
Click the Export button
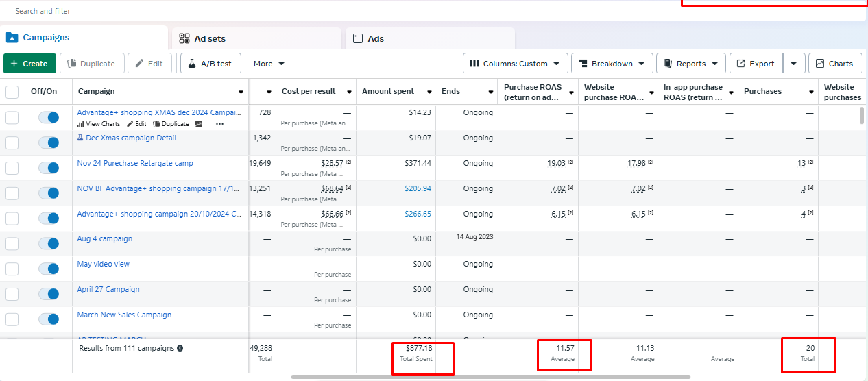(x=756, y=64)
